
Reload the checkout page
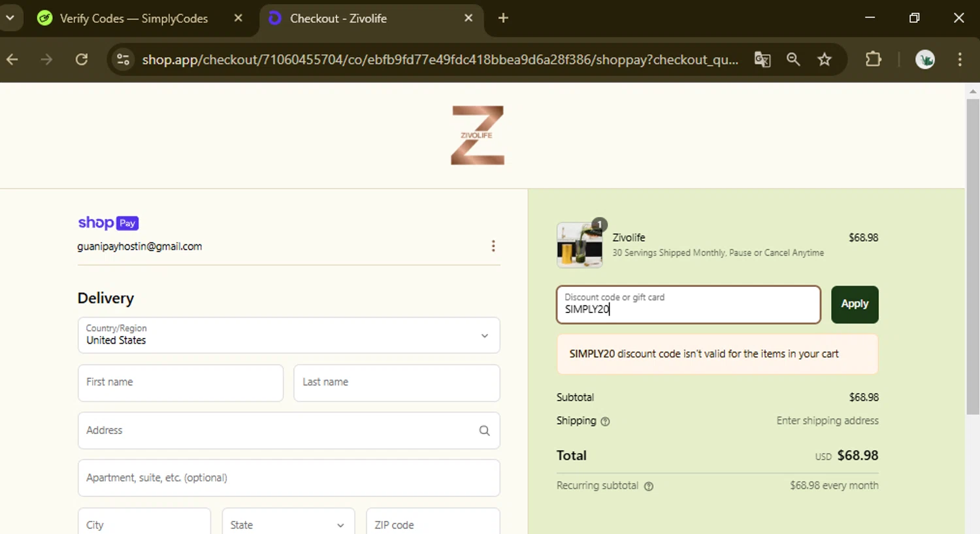click(82, 59)
